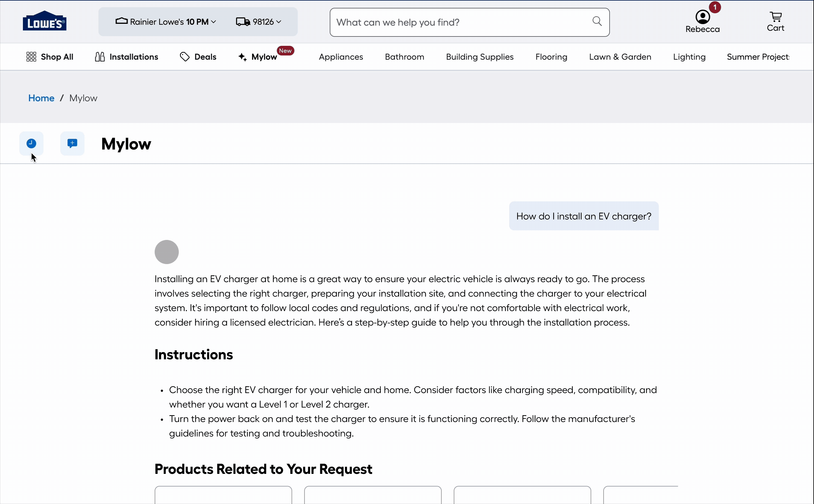Select Appliances category
This screenshot has width=814, height=504.
point(341,57)
